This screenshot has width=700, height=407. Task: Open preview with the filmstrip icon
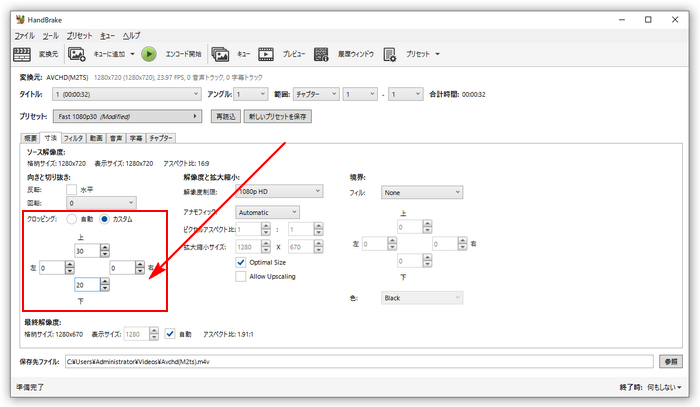tap(266, 54)
